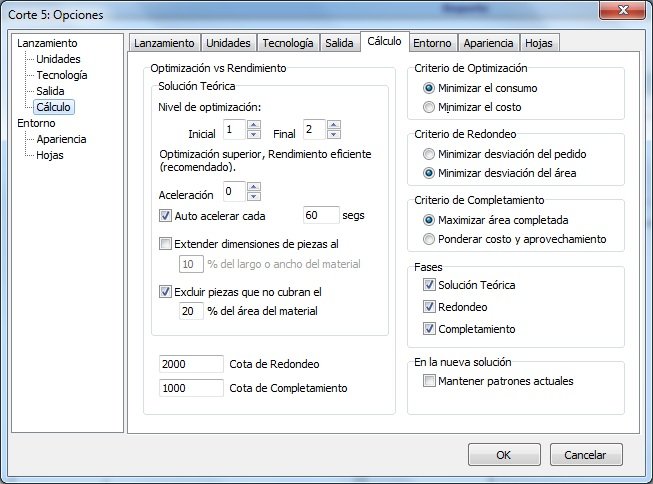Select Unidades in the left tree
Image resolution: width=653 pixels, height=484 pixels.
click(58, 59)
